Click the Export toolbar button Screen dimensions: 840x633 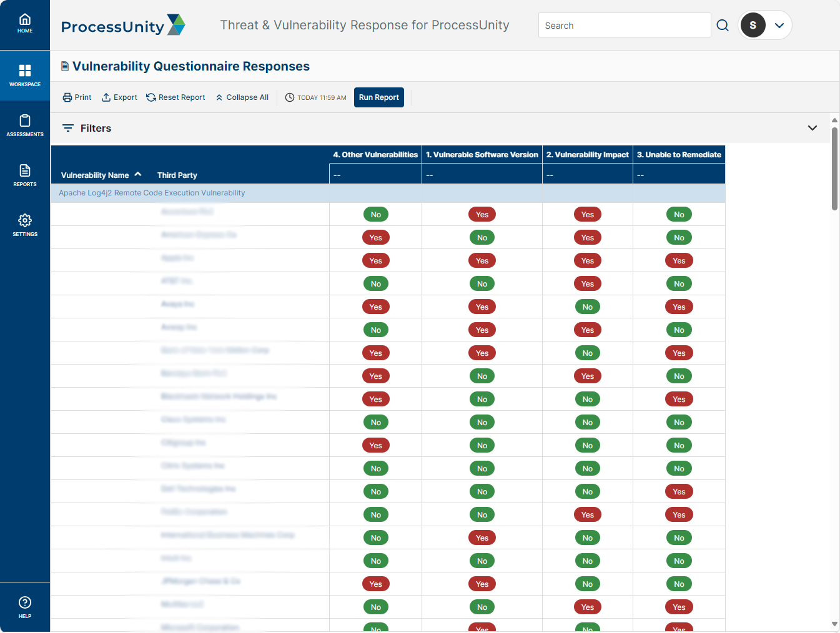pyautogui.click(x=119, y=97)
